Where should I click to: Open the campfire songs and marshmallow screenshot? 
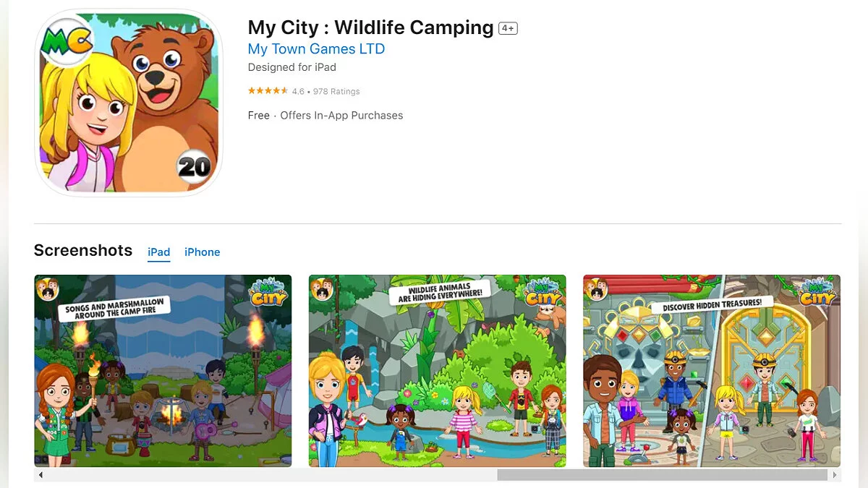pyautogui.click(x=163, y=370)
